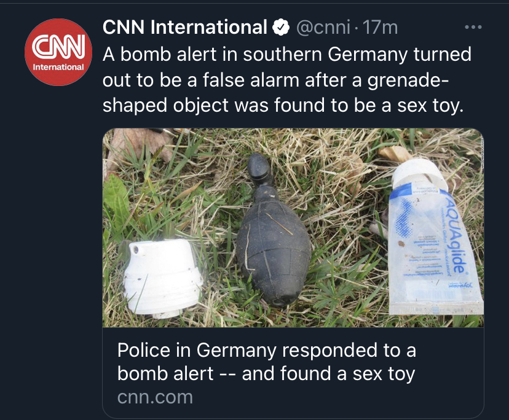Open the CNN International profile avatar
Screen dimensions: 509x420
click(x=58, y=52)
